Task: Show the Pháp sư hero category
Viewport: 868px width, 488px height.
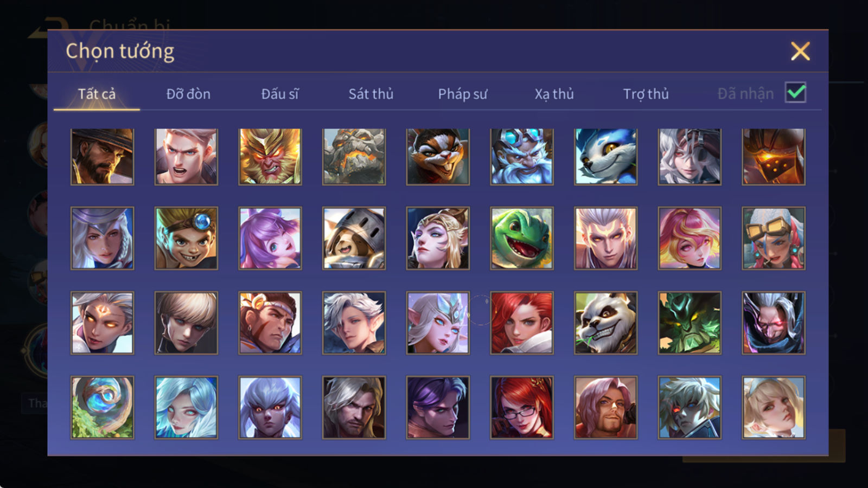Action: (x=463, y=94)
